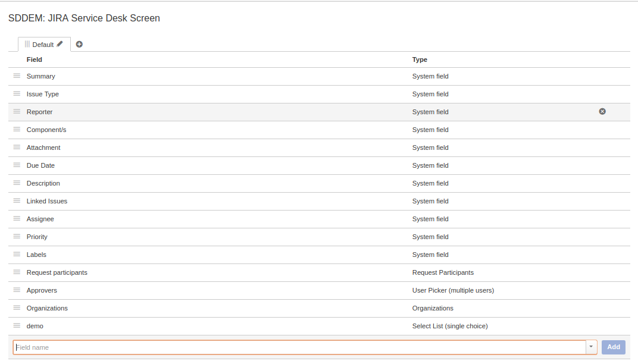Screen dimensions: 638x364
Task: Grab the drag handle for Summary row
Action: [17, 76]
